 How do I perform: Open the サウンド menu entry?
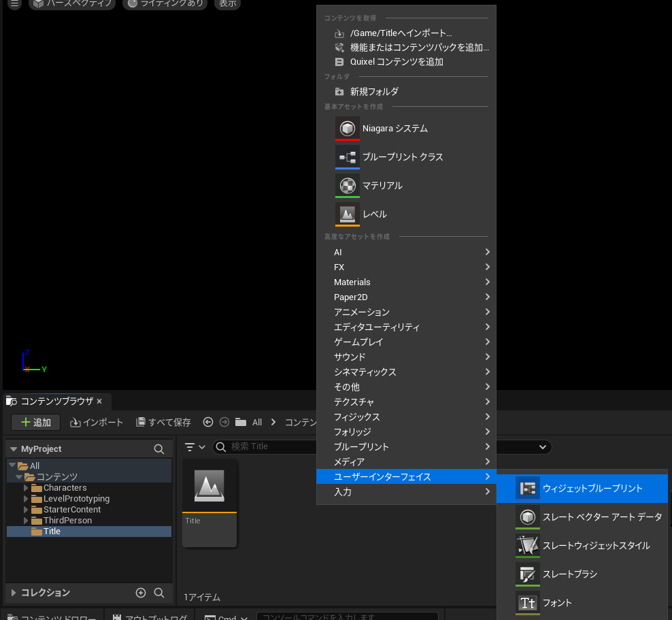click(406, 357)
